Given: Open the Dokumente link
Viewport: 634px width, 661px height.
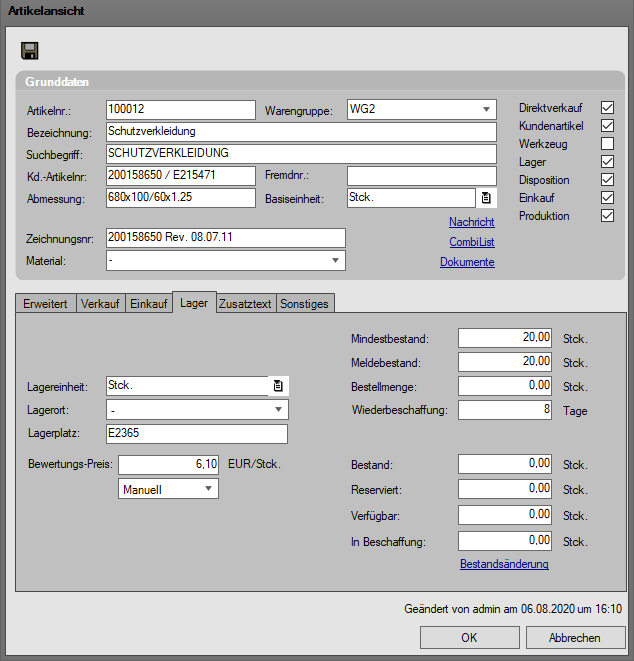Looking at the screenshot, I should coord(467,262).
